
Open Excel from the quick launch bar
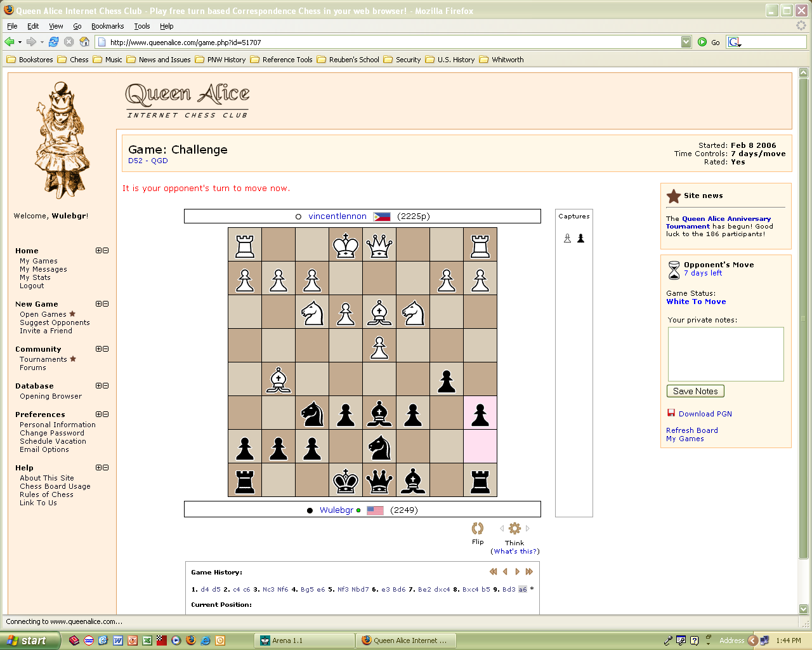click(x=147, y=640)
